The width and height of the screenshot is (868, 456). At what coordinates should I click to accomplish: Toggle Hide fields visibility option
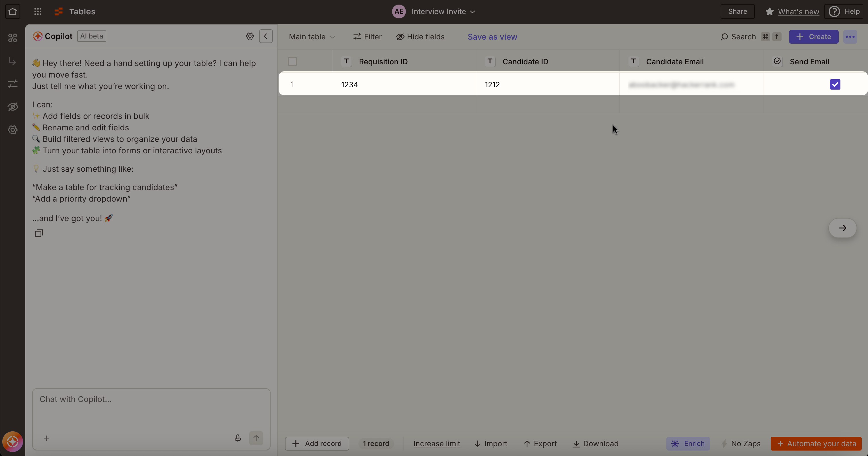click(420, 37)
